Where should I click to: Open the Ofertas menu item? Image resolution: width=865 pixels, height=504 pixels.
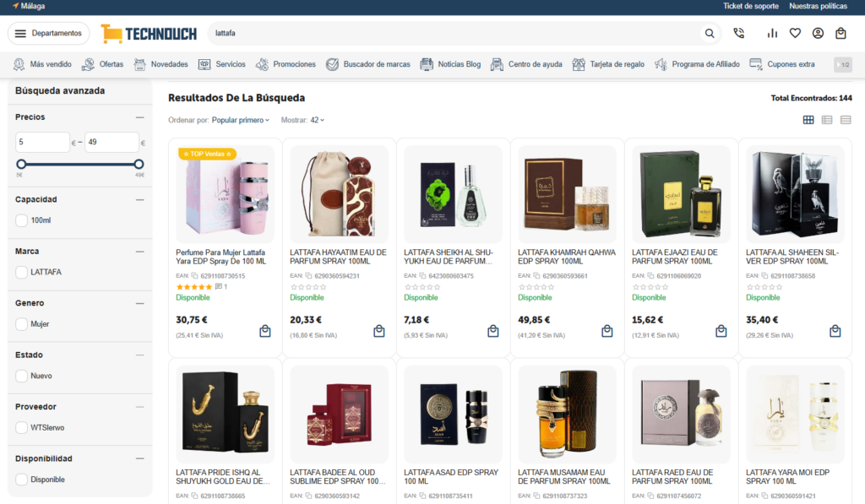pyautogui.click(x=102, y=64)
